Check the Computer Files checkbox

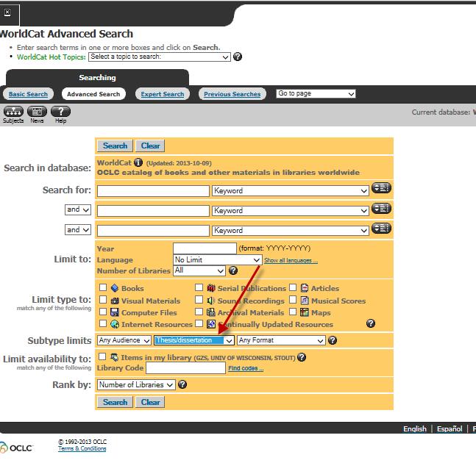point(103,312)
